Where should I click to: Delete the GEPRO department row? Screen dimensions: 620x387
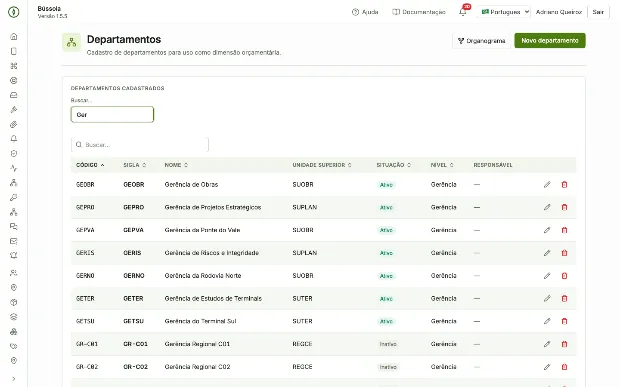(x=564, y=207)
